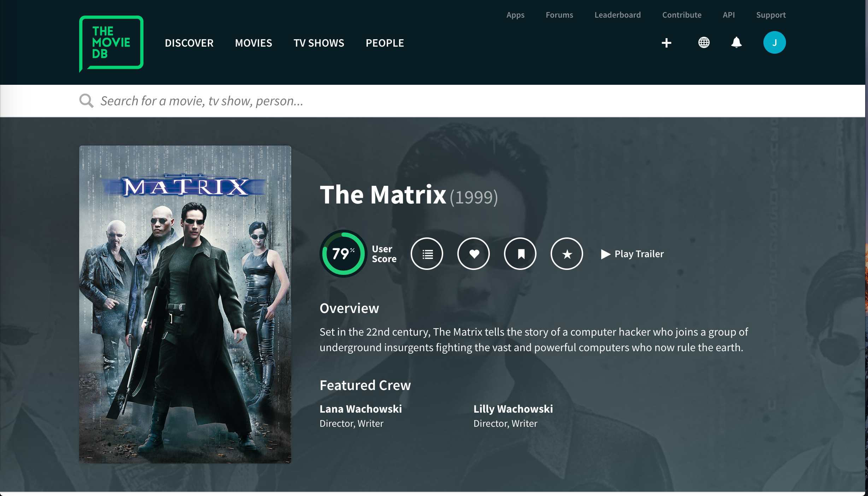Open the Movies menu
Image resolution: width=868 pixels, height=496 pixels.
(253, 43)
